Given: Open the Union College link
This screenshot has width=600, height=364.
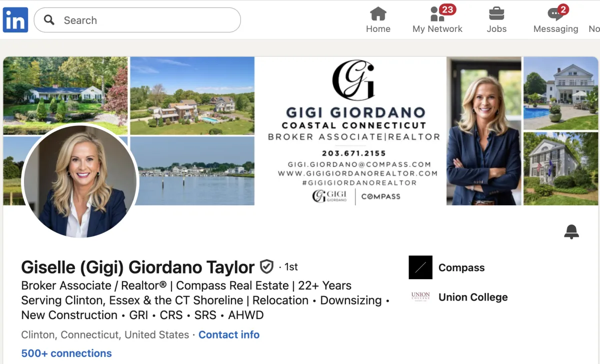Looking at the screenshot, I should (x=473, y=297).
